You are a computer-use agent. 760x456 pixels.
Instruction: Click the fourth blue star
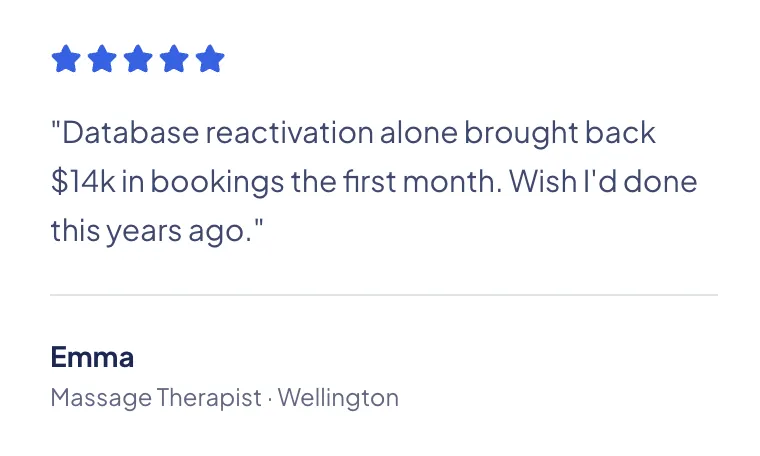(x=174, y=59)
